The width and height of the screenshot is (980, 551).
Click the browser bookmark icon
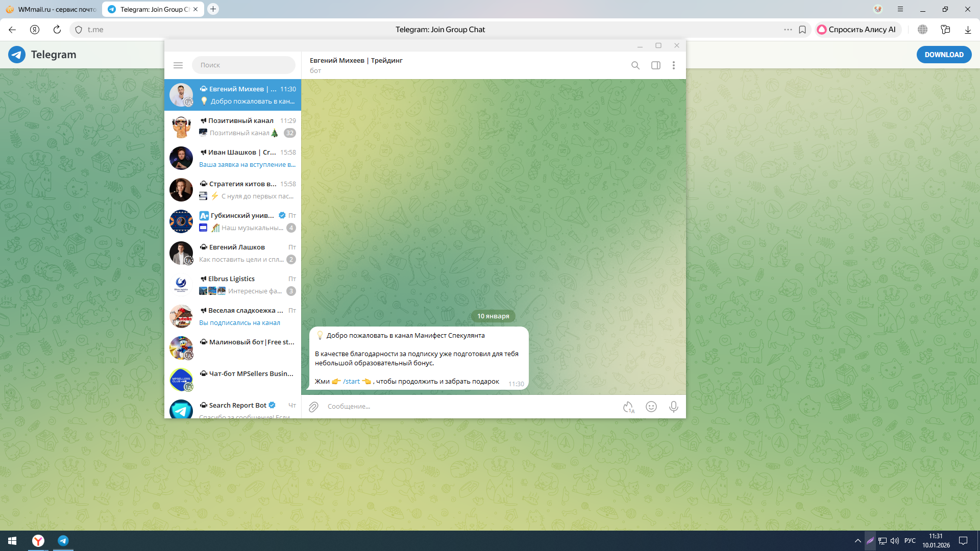tap(802, 30)
